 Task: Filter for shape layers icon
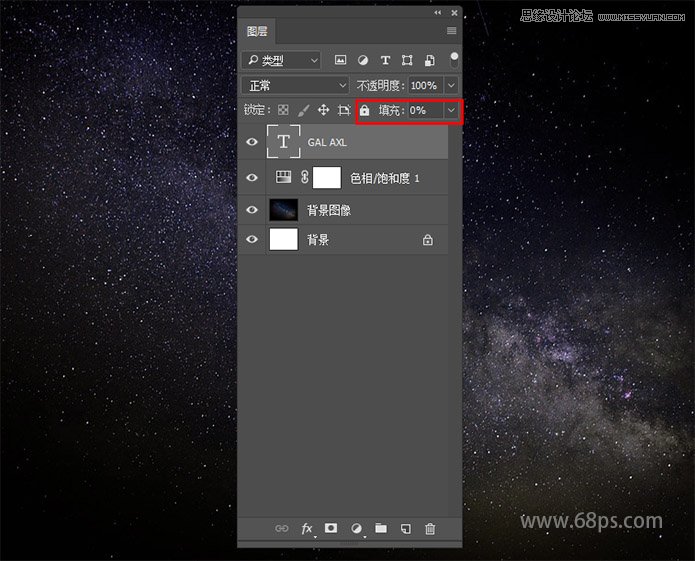(x=407, y=60)
